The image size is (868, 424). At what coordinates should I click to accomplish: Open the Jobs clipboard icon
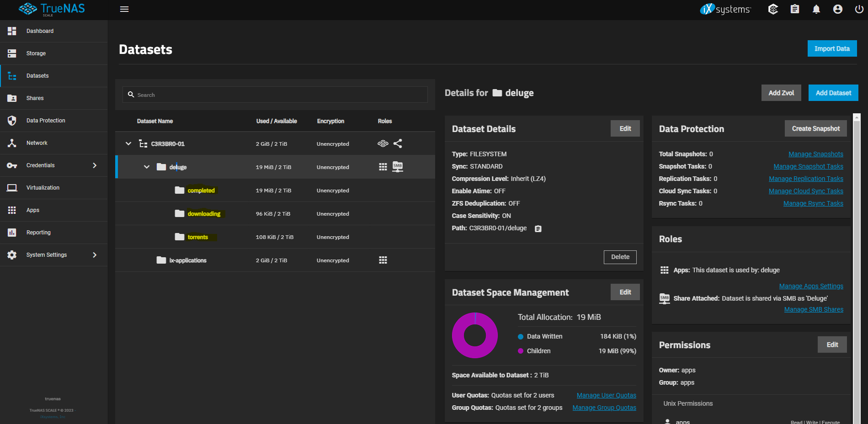click(x=795, y=9)
